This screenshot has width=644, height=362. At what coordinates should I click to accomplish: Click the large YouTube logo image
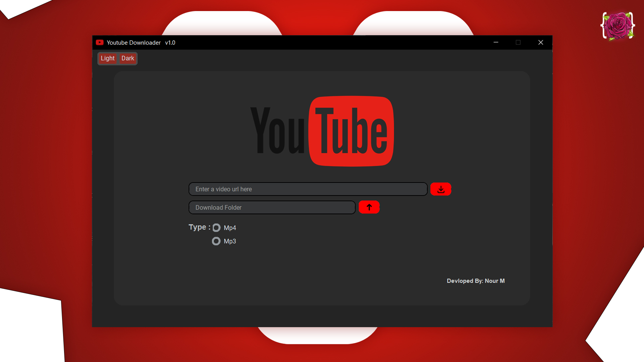point(322,131)
